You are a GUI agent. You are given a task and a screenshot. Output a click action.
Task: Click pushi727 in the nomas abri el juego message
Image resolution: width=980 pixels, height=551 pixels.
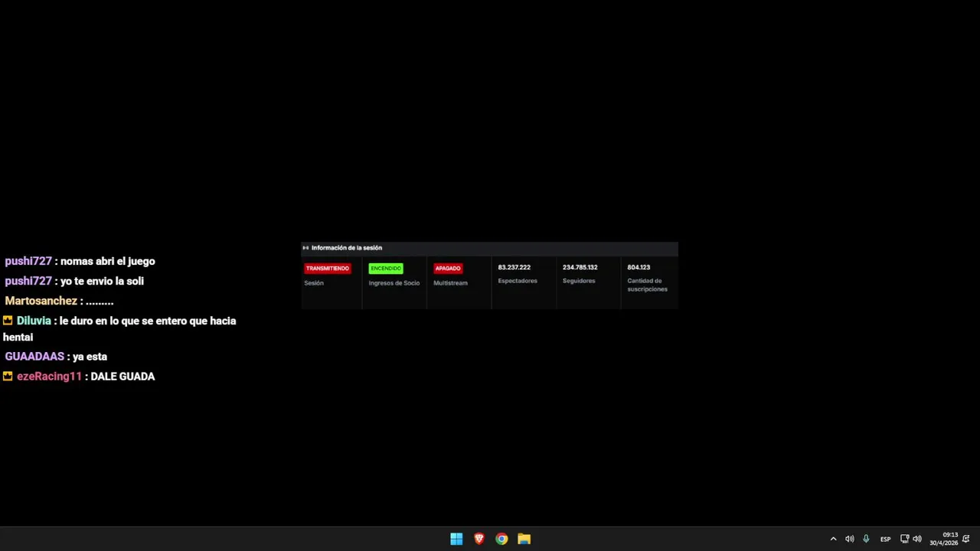click(28, 261)
